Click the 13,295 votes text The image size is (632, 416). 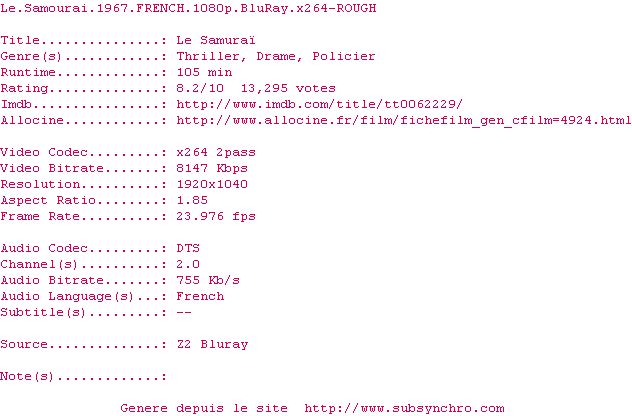(x=288, y=88)
